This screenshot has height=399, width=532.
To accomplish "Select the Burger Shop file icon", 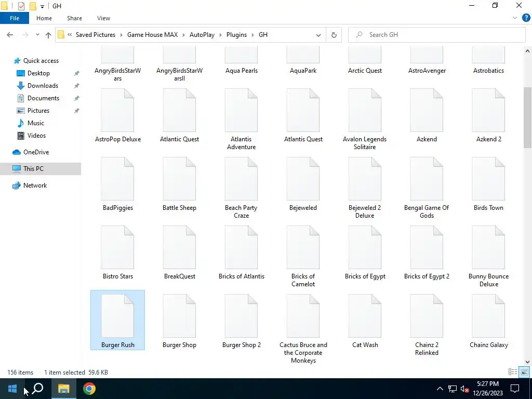I will pyautogui.click(x=179, y=316).
